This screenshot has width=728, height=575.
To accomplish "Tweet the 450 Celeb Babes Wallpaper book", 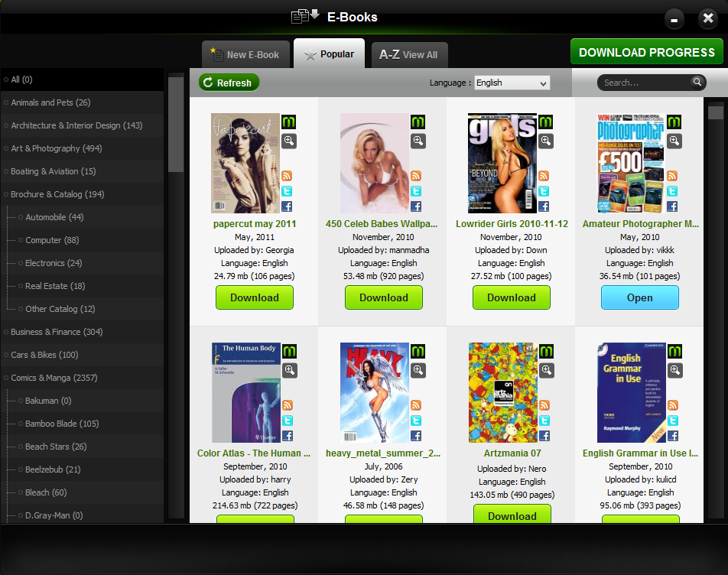I will click(416, 191).
